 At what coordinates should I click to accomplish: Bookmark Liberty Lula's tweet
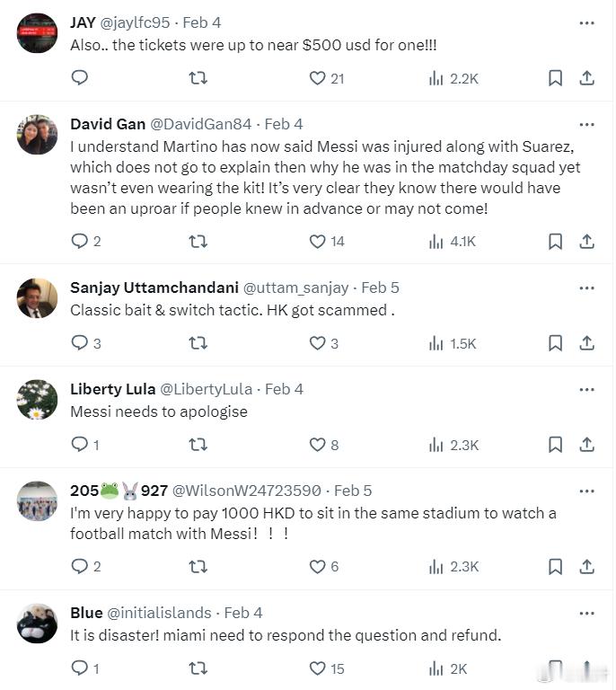click(x=556, y=445)
